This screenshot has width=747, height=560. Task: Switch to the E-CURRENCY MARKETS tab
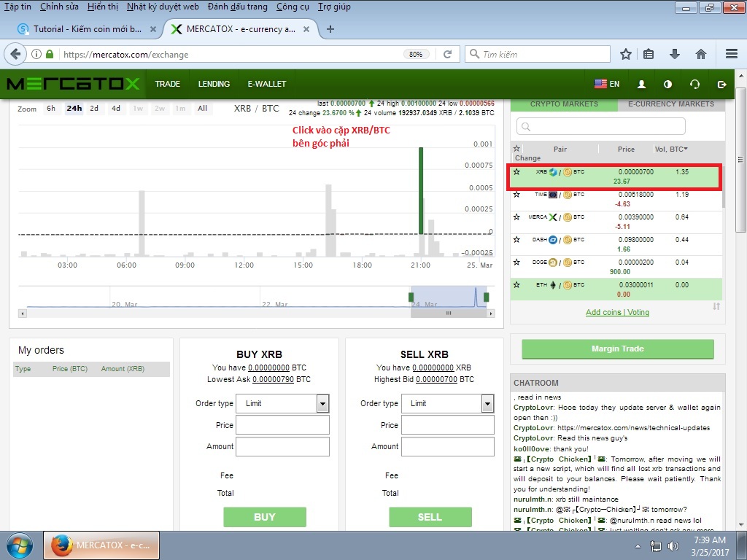tap(671, 104)
